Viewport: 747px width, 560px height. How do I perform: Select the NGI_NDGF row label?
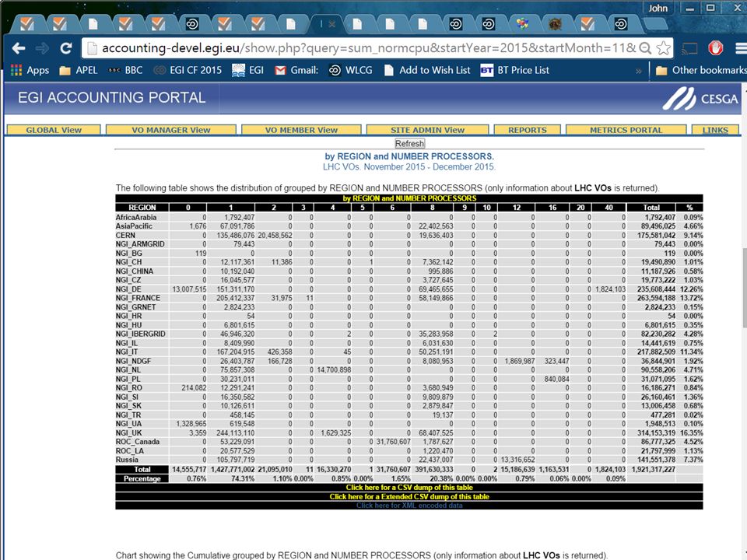(133, 361)
